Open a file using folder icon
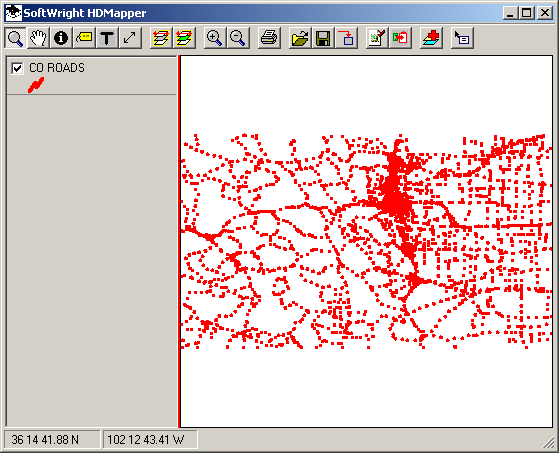559x453 pixels. tap(299, 38)
